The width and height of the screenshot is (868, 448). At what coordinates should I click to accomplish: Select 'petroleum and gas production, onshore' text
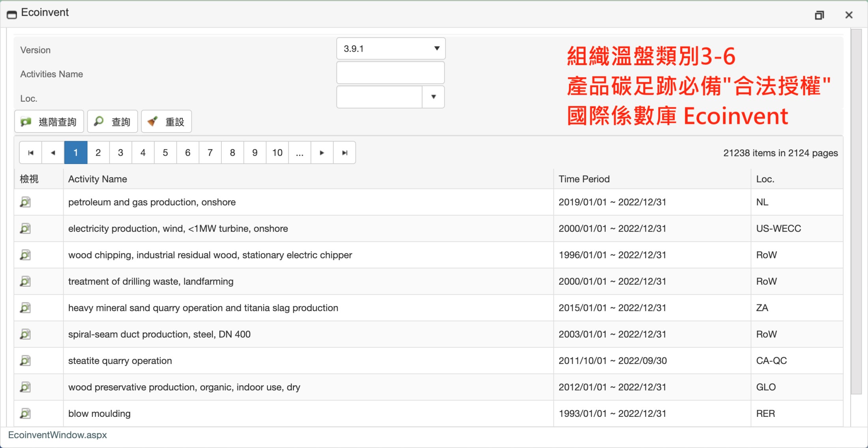152,202
